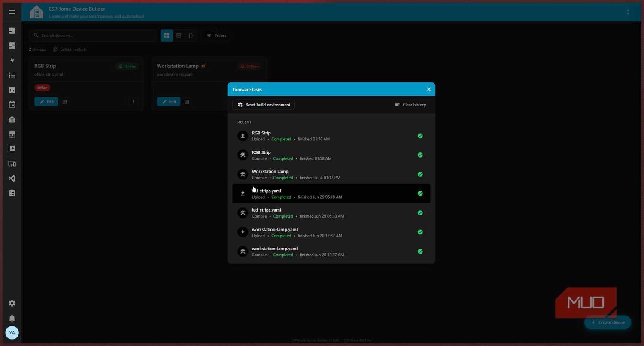644x346 pixels.
Task: Open the Filters dropdown
Action: 216,36
